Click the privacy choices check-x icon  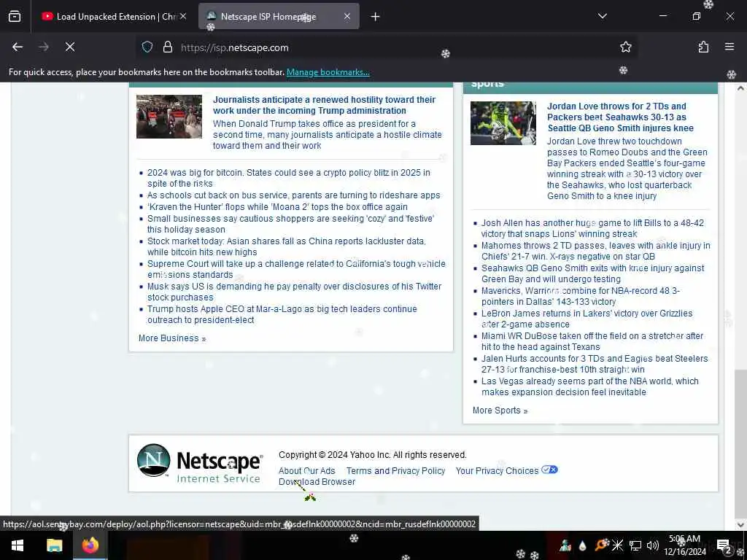point(549,470)
